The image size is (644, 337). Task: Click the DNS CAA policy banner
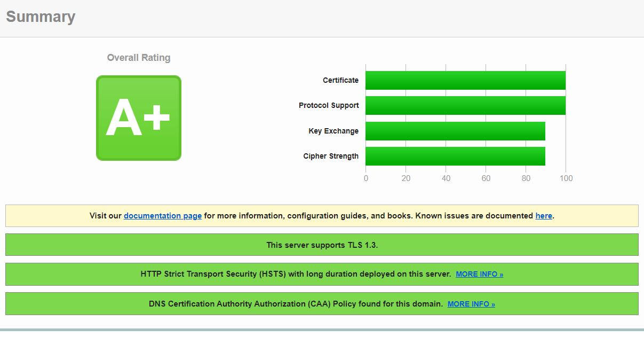click(x=321, y=303)
